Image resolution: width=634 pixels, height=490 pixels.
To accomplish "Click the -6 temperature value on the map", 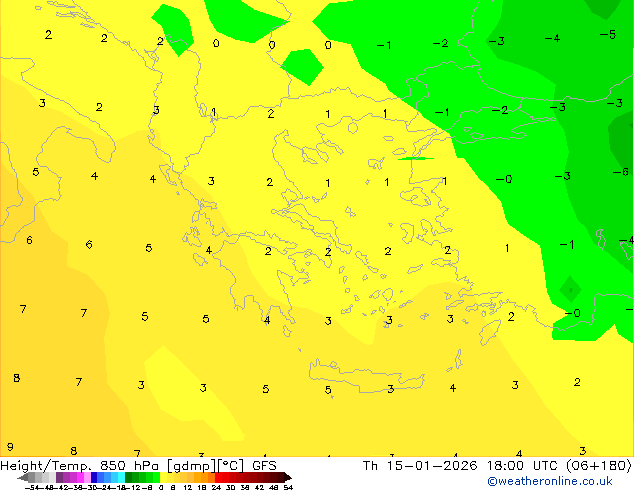I will 621,172.
